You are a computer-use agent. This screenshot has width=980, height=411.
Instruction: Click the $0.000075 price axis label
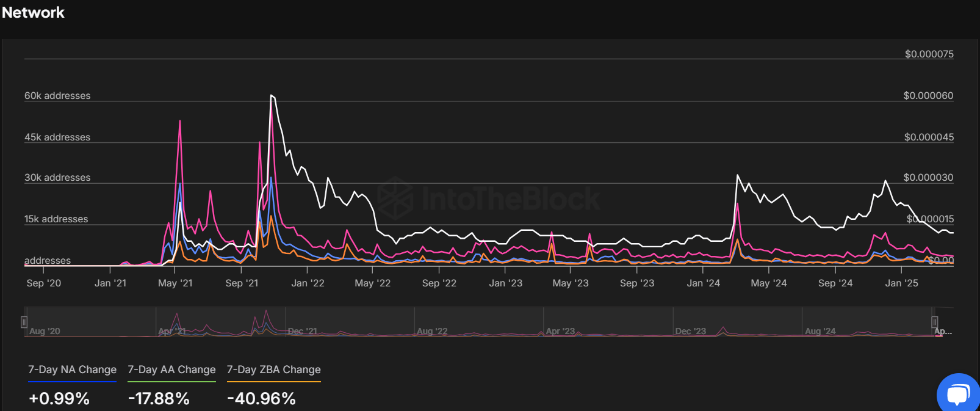point(929,54)
